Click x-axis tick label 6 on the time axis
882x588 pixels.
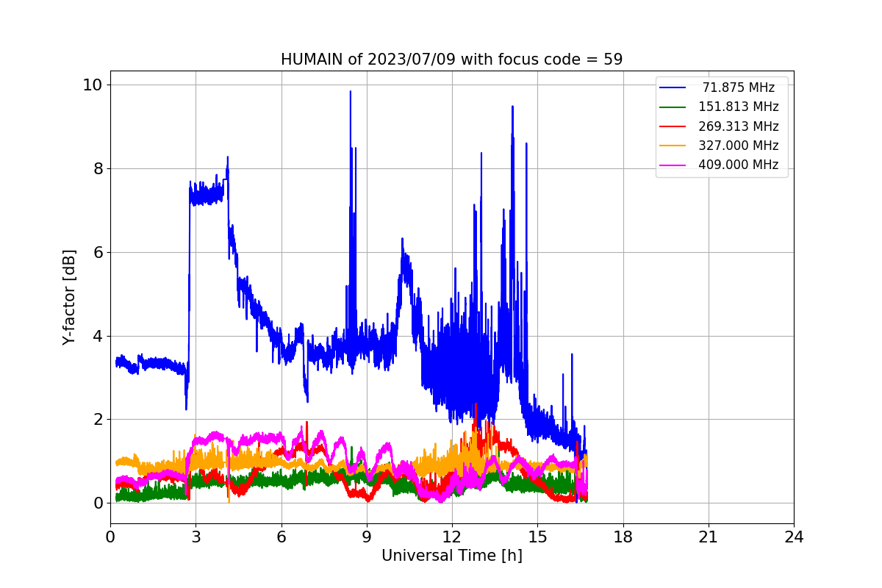coord(282,537)
